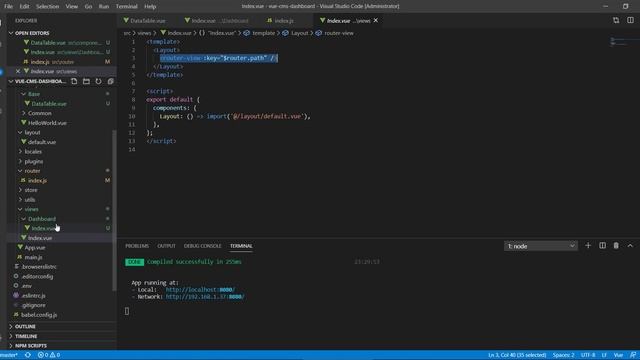Viewport: 640px width, 360px height.
Task: Open HelloWorld.vue in the file tree
Action: (x=47, y=123)
